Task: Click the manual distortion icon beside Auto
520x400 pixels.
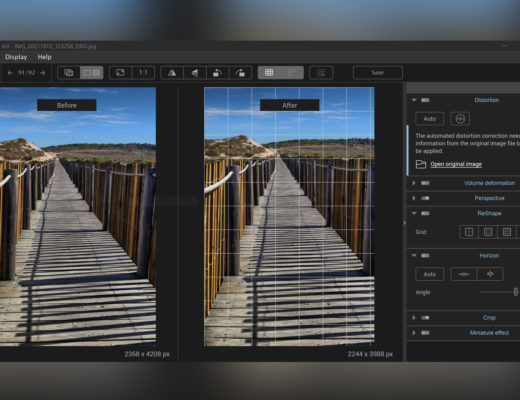Action: coord(460,119)
